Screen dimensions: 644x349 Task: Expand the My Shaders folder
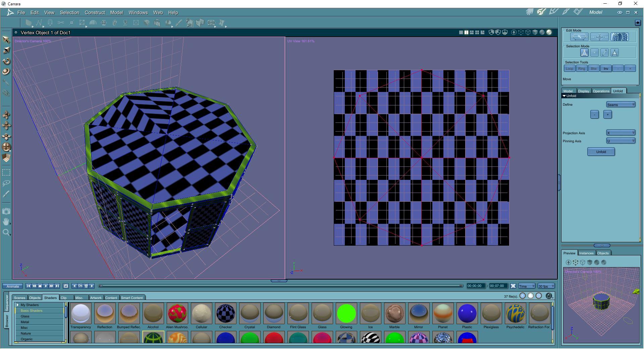click(x=17, y=305)
